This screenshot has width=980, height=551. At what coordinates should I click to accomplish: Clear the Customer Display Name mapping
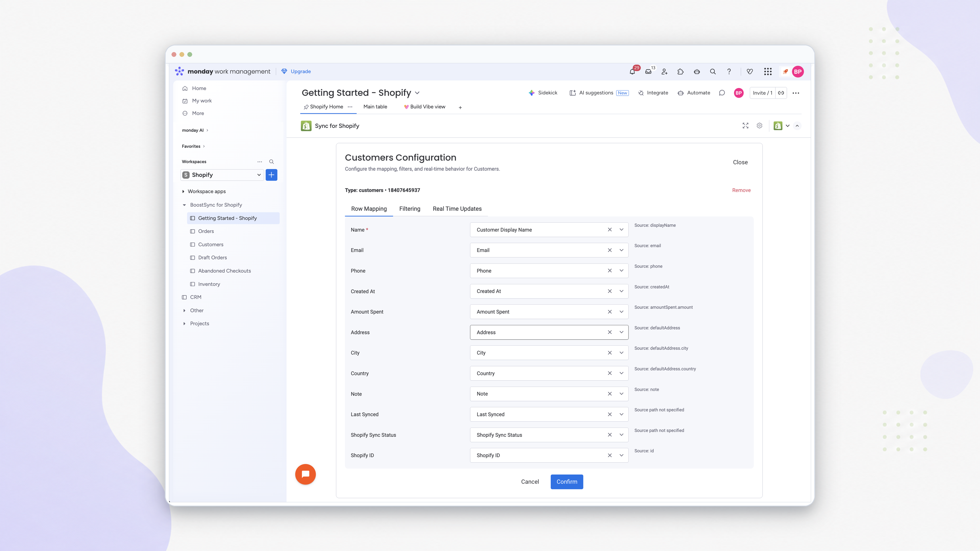tap(610, 230)
